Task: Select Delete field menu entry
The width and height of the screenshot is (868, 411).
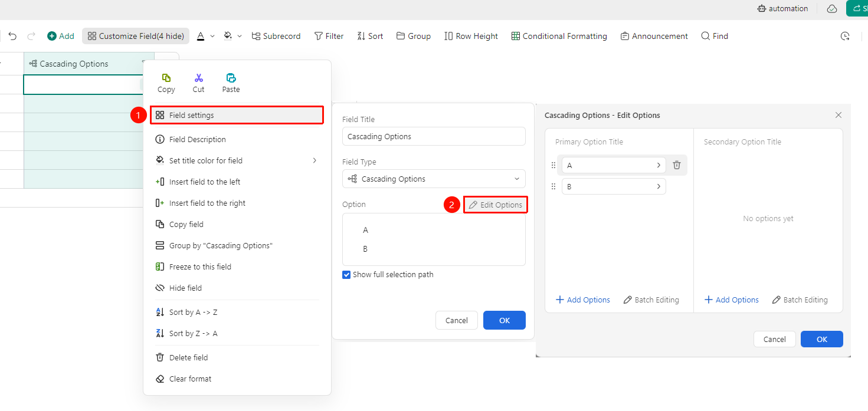Action: [237, 357]
